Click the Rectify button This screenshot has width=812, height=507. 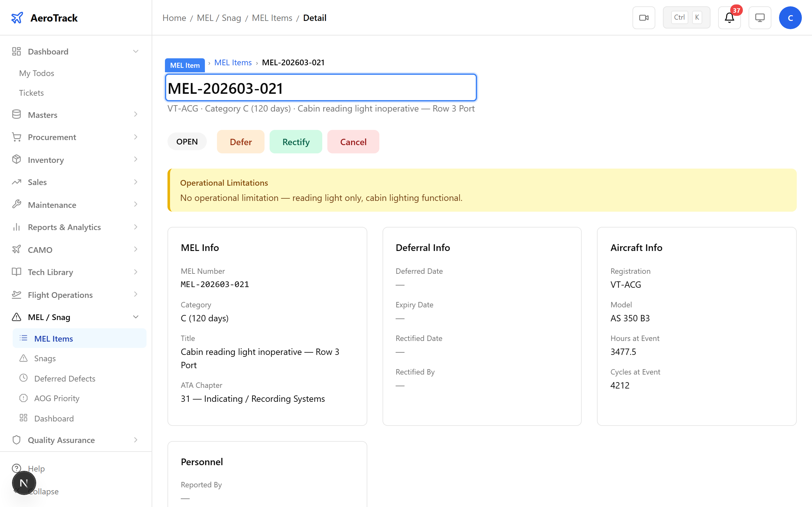[296, 142]
